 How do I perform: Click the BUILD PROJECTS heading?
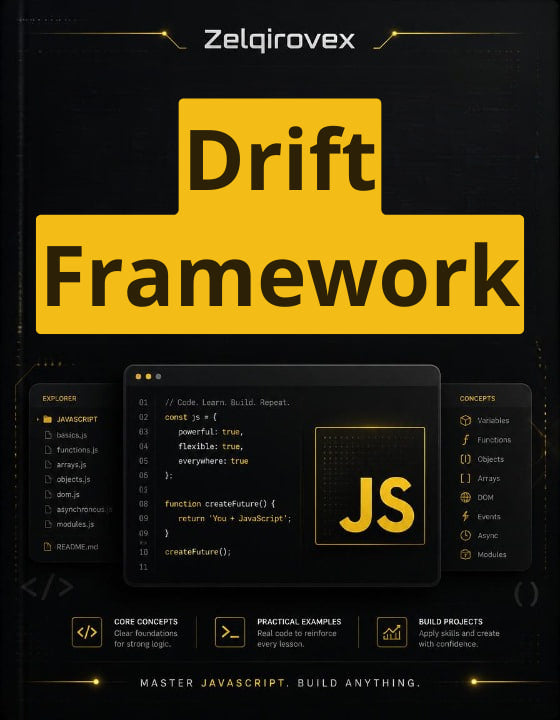click(x=450, y=622)
